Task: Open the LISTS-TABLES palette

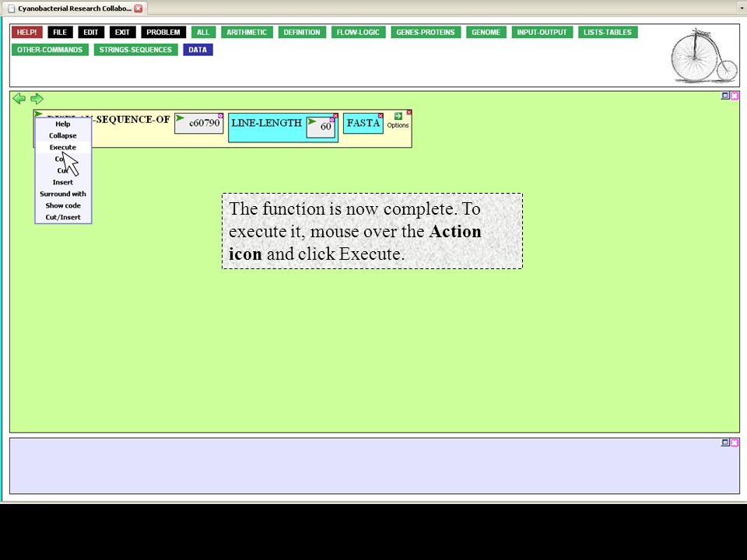Action: [608, 33]
